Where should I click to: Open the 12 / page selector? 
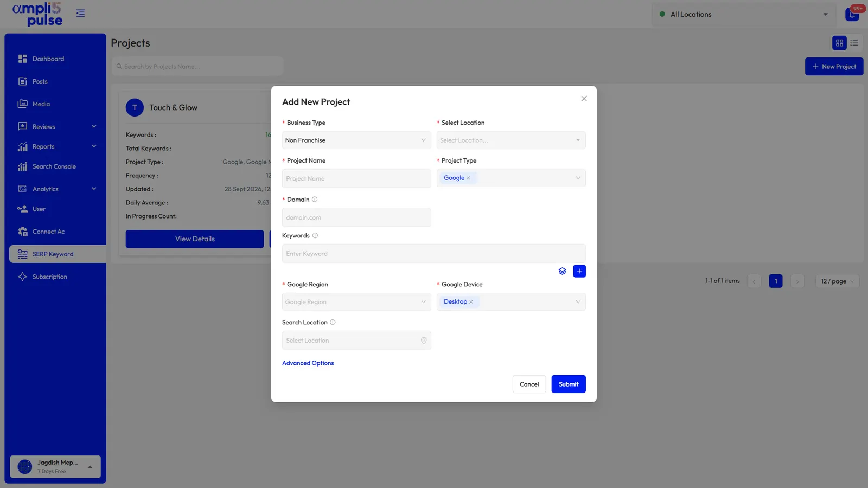(837, 281)
